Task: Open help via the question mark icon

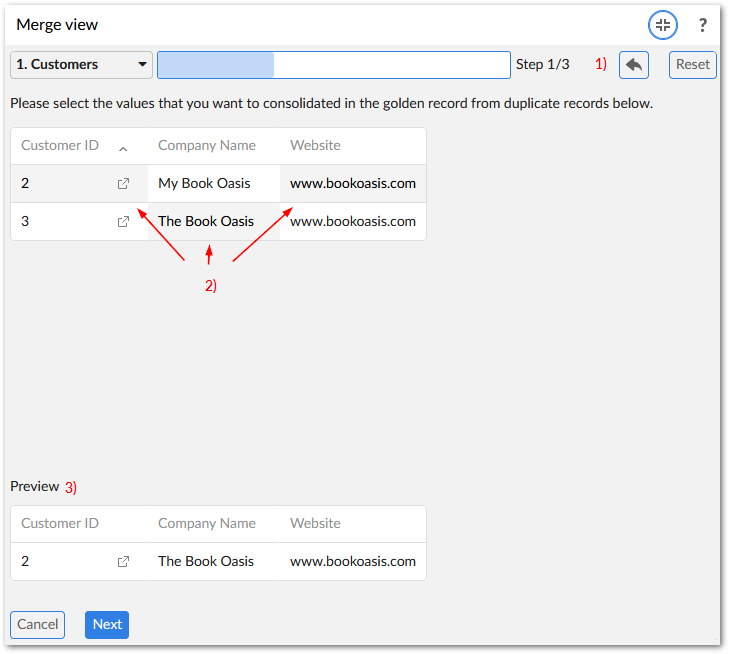Action: click(703, 25)
